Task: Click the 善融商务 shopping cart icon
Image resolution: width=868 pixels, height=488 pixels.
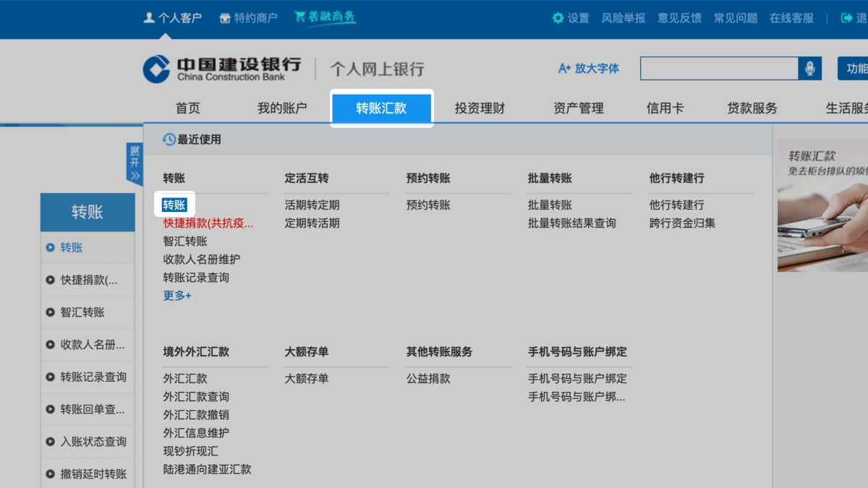Action: [299, 17]
